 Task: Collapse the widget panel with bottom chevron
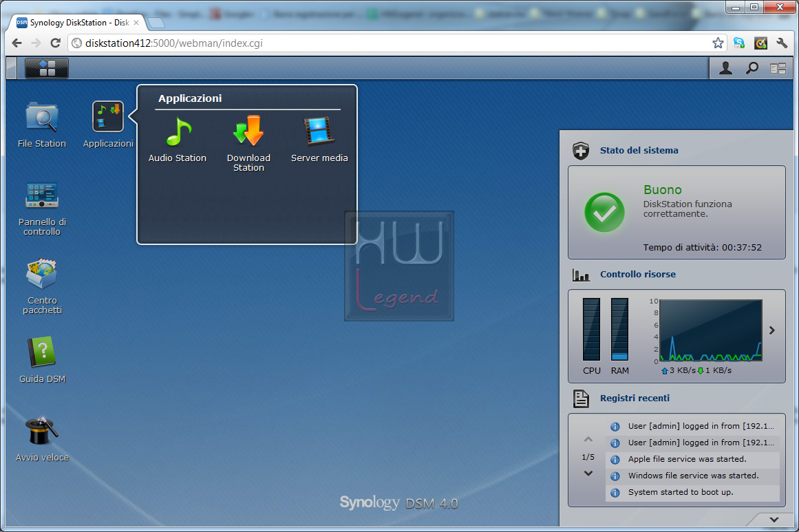coord(774,520)
